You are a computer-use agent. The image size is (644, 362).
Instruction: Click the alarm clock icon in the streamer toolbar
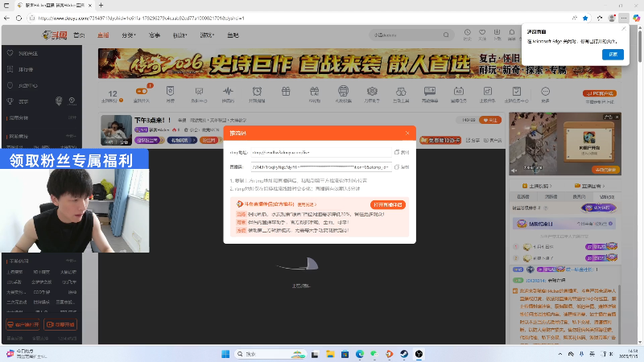257,91
